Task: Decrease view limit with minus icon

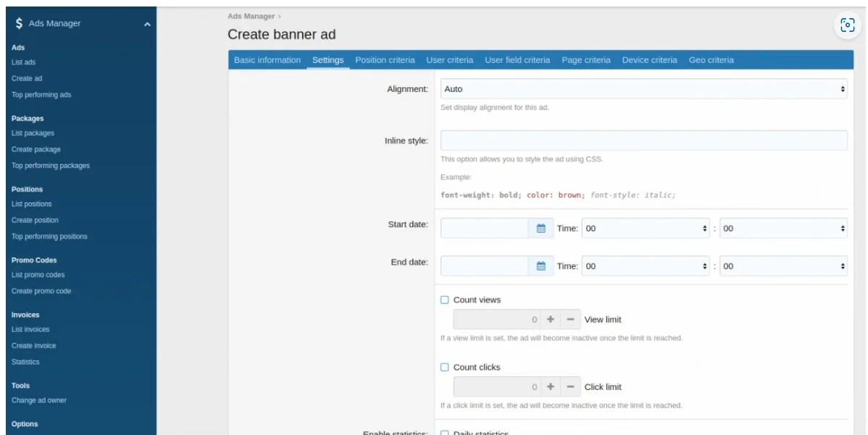Action: (570, 320)
